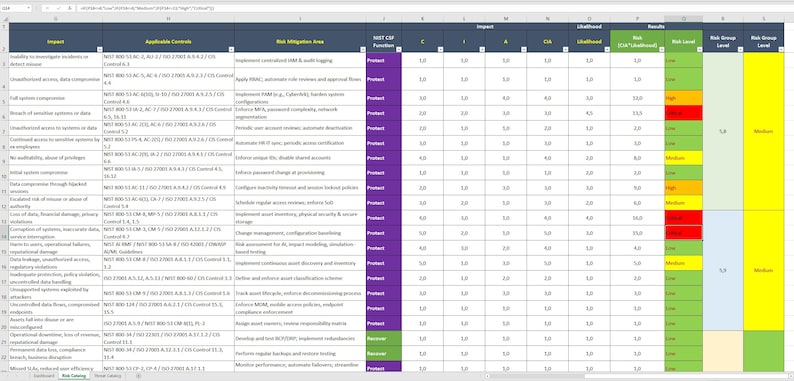Select the Risk Catalog sheet tab
This screenshot has width=794, height=381.
(x=73, y=376)
